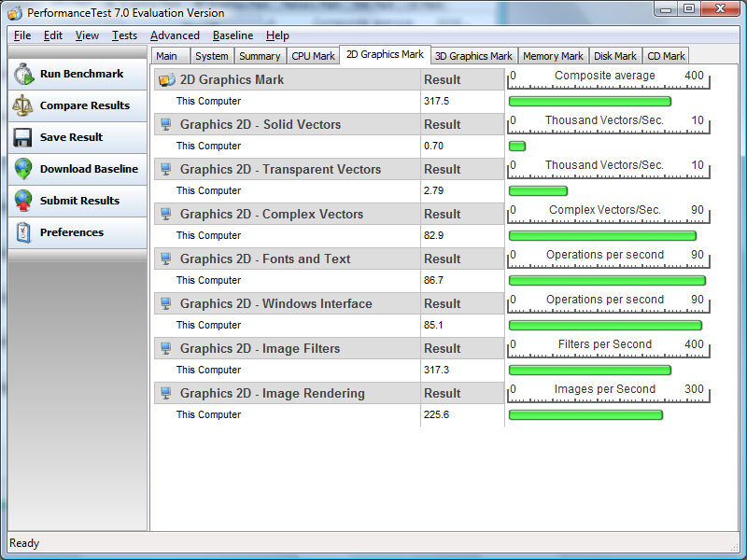Click the Preferences clipboard icon
Viewport: 747px width, 560px height.
[23, 232]
